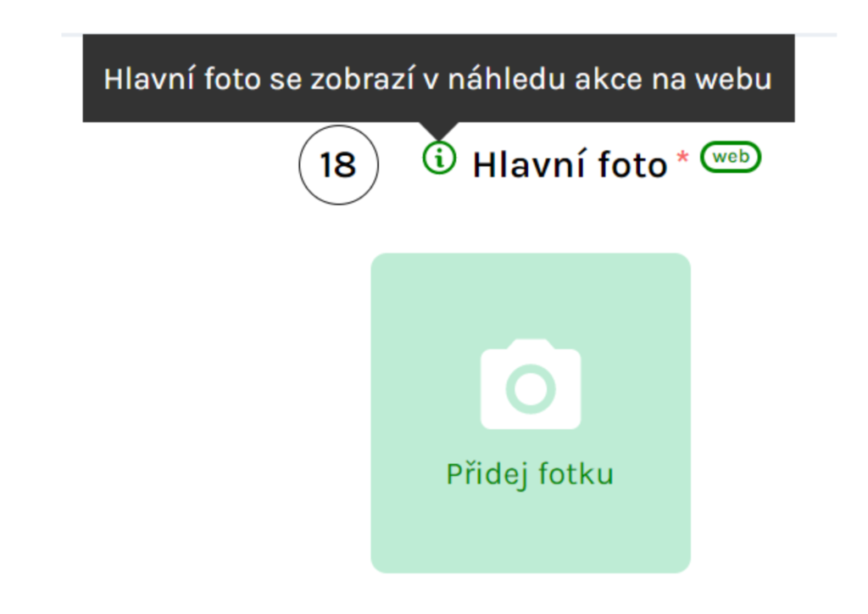Click the word zobrazí in the tooltip

(363, 79)
